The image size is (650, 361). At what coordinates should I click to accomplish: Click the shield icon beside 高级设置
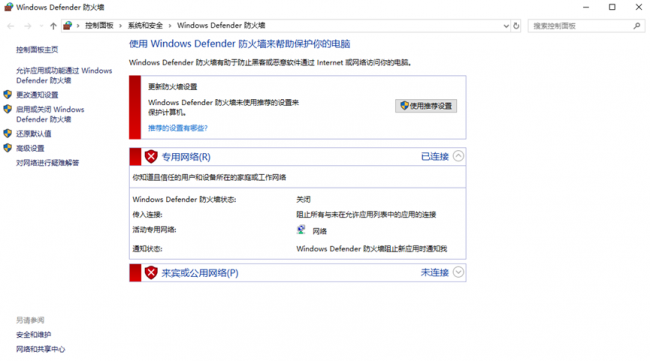point(7,148)
